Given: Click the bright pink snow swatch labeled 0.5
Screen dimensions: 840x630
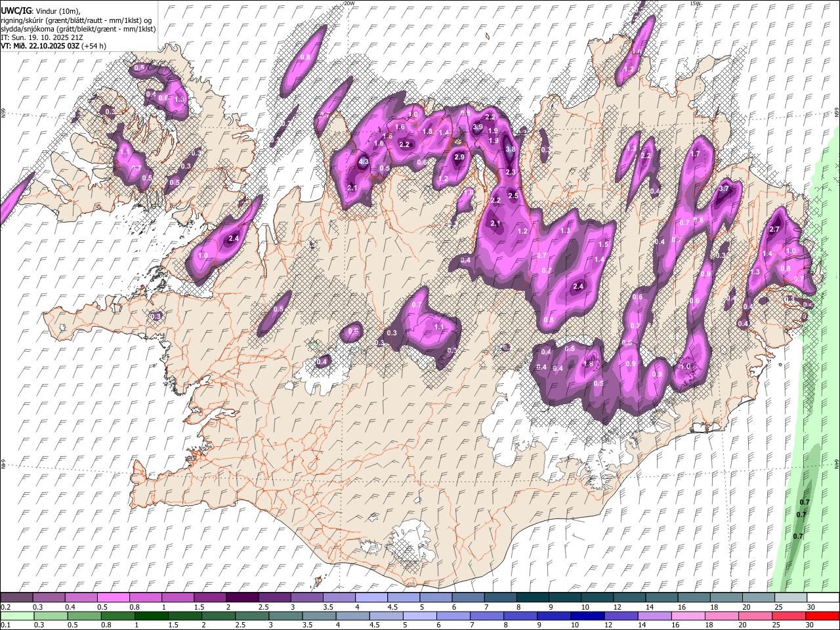Looking at the screenshot, I should (x=113, y=598).
